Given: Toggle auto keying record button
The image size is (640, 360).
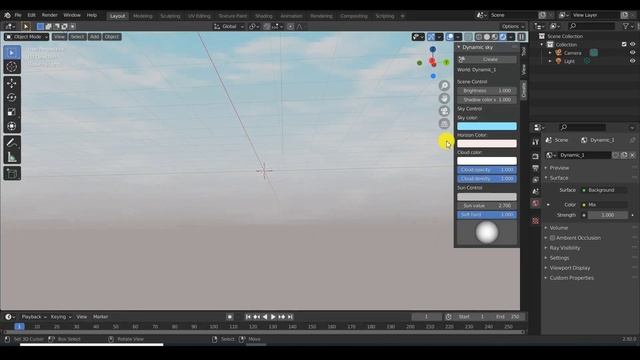Looking at the screenshot, I should point(230,317).
